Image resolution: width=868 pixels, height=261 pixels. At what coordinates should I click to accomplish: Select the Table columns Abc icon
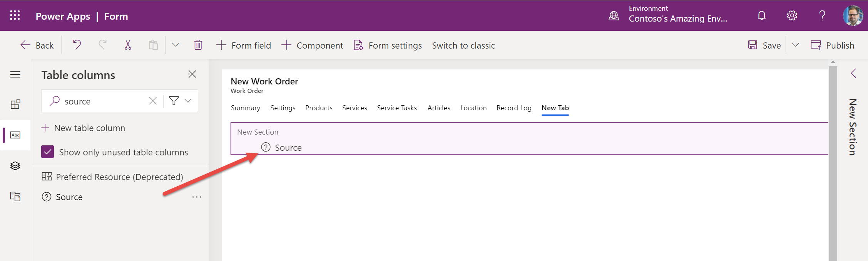15,135
